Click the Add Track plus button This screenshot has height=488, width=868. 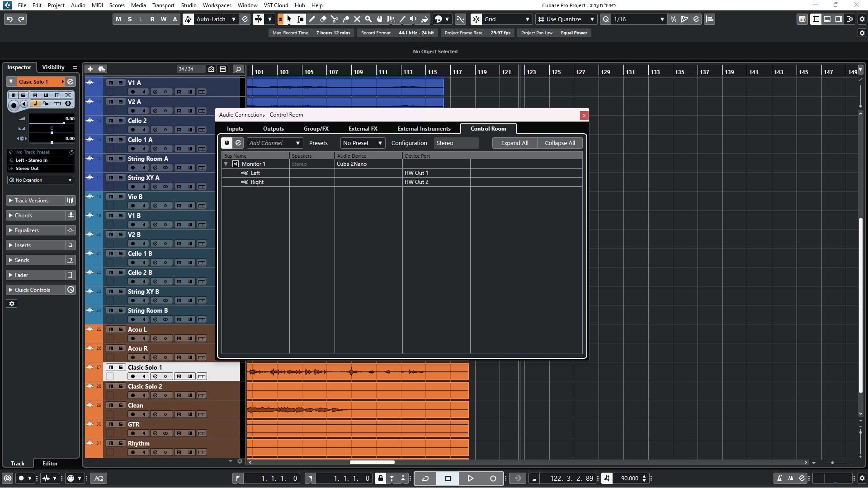pyautogui.click(x=90, y=69)
